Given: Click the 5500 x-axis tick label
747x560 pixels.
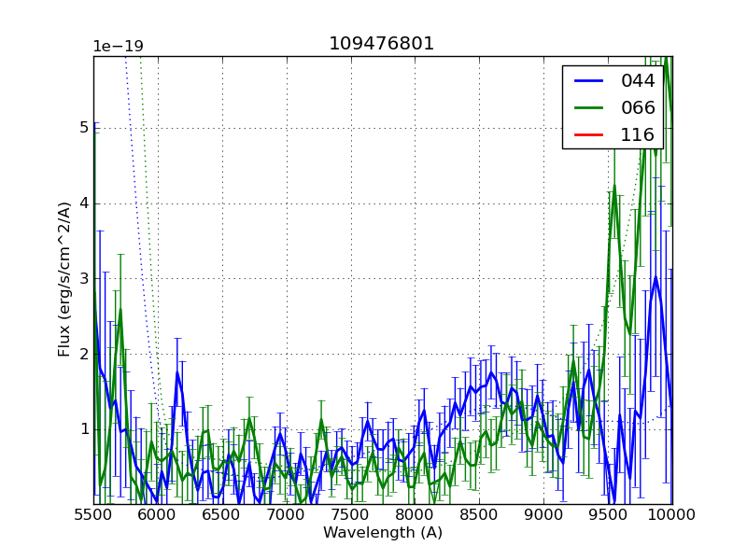Looking at the screenshot, I should (93, 515).
